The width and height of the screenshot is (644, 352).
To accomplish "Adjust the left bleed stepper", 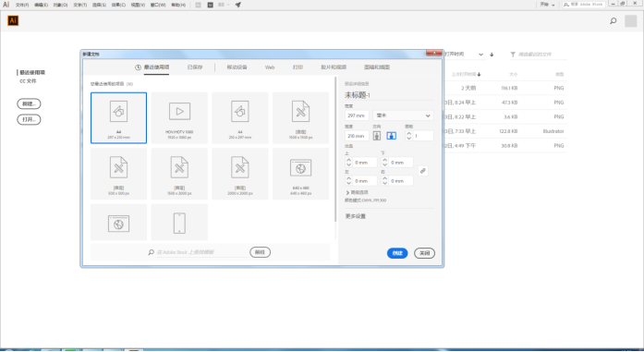I will 348,181.
